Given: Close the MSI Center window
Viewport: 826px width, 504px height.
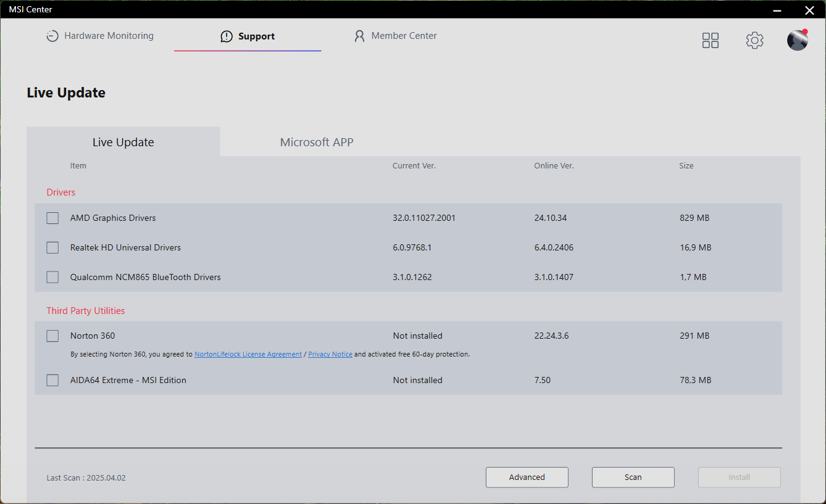Looking at the screenshot, I should [809, 10].
